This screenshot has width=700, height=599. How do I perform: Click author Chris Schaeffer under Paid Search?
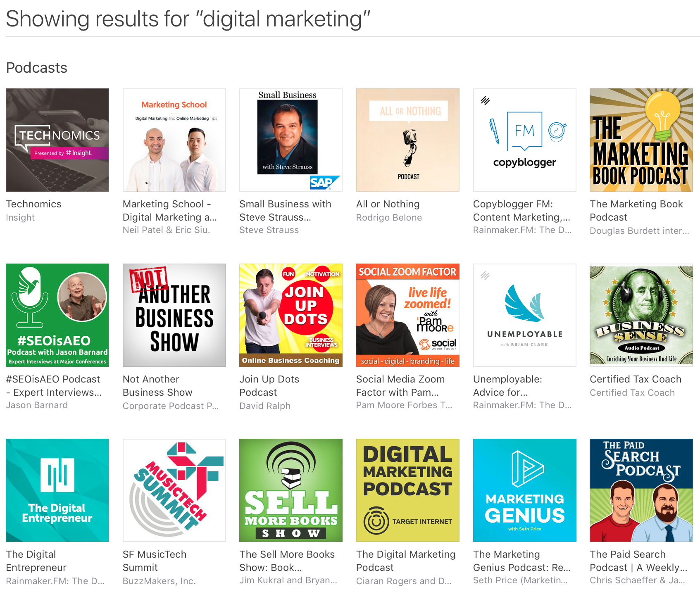click(637, 580)
